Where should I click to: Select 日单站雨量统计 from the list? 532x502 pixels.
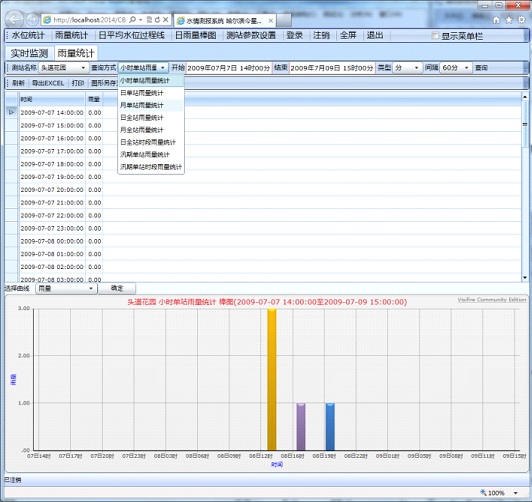point(151,93)
